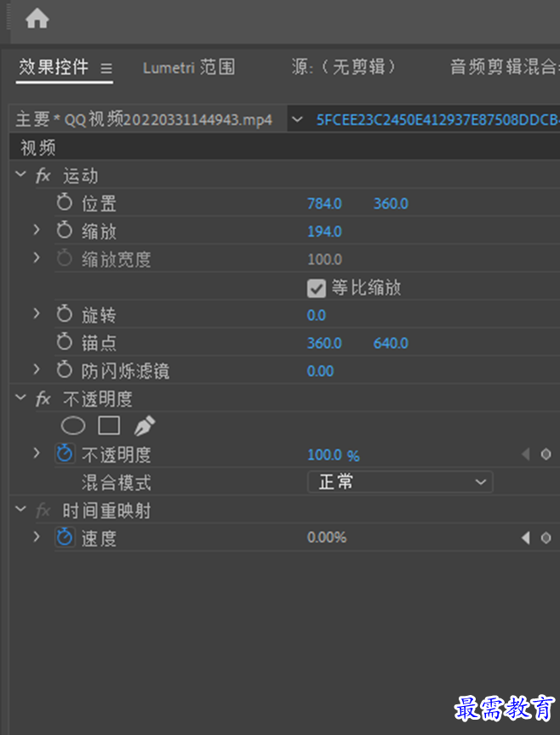
Task: Expand the 缩放 property
Action: click(x=37, y=230)
